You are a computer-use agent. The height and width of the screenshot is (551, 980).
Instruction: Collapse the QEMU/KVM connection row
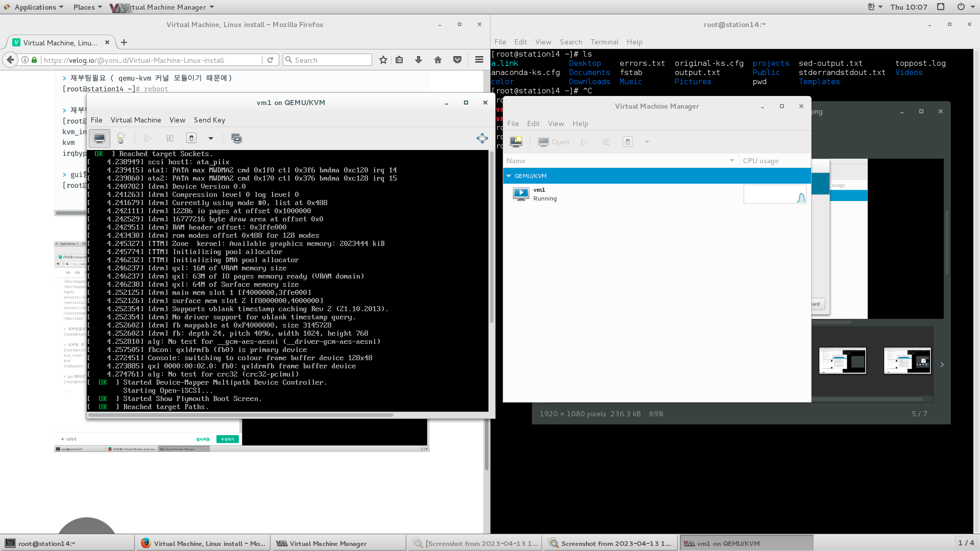(x=509, y=176)
